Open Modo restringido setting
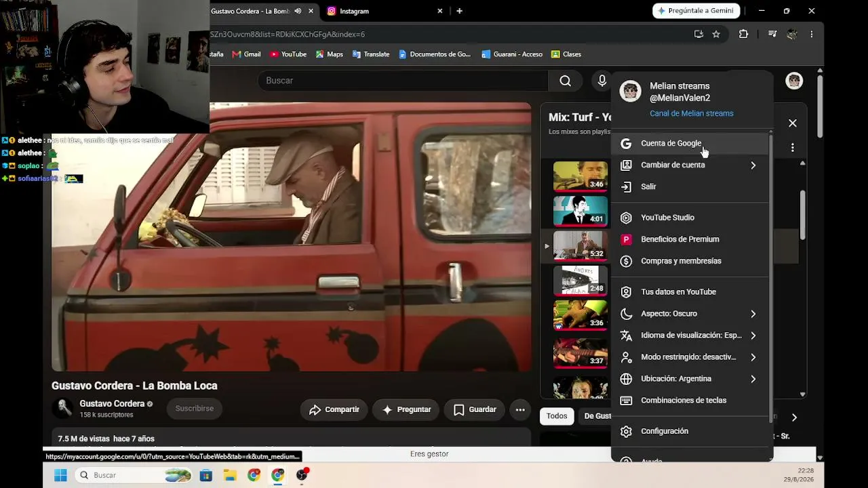The image size is (868, 488). point(690,357)
